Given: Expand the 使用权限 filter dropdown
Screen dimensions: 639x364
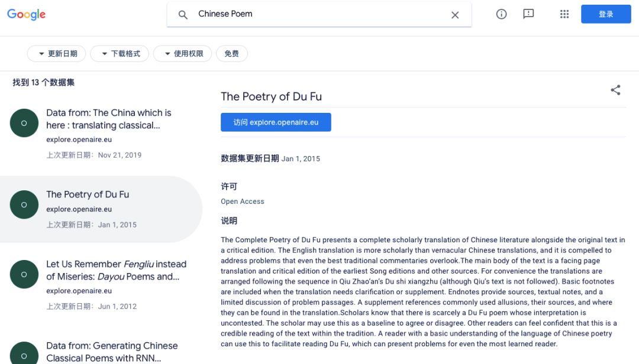Looking at the screenshot, I should coord(183,54).
